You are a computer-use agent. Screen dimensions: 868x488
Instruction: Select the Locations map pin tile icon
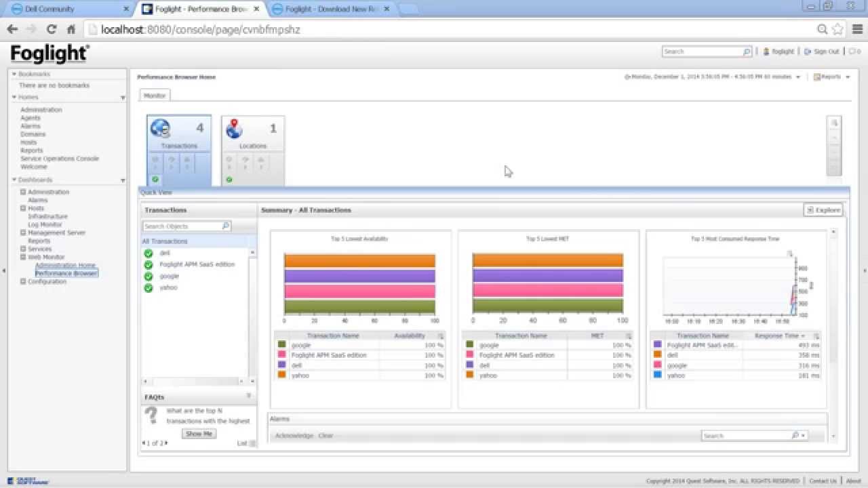tap(234, 128)
